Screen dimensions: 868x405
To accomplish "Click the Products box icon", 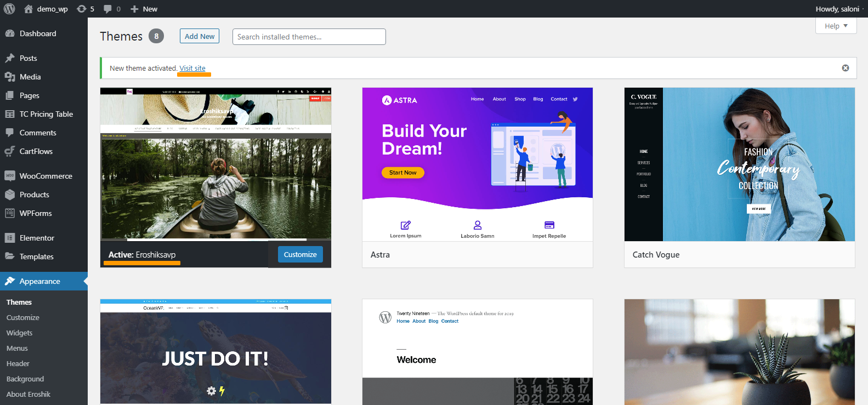I will click(10, 195).
